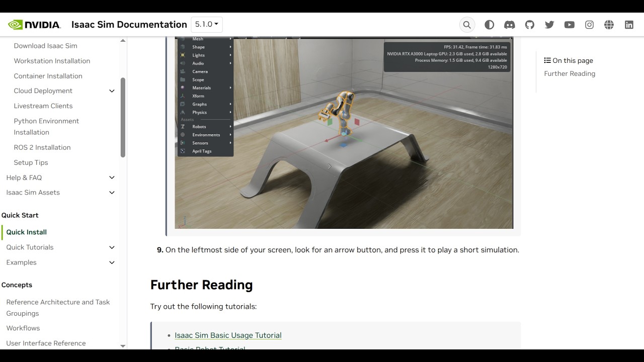Screen dimensions: 644x362
Task: Jump to Further Reading in page outline
Action: click(570, 73)
